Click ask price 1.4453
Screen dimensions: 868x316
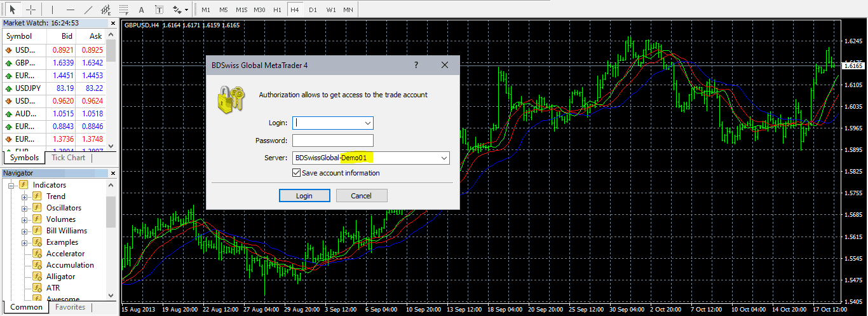point(92,75)
